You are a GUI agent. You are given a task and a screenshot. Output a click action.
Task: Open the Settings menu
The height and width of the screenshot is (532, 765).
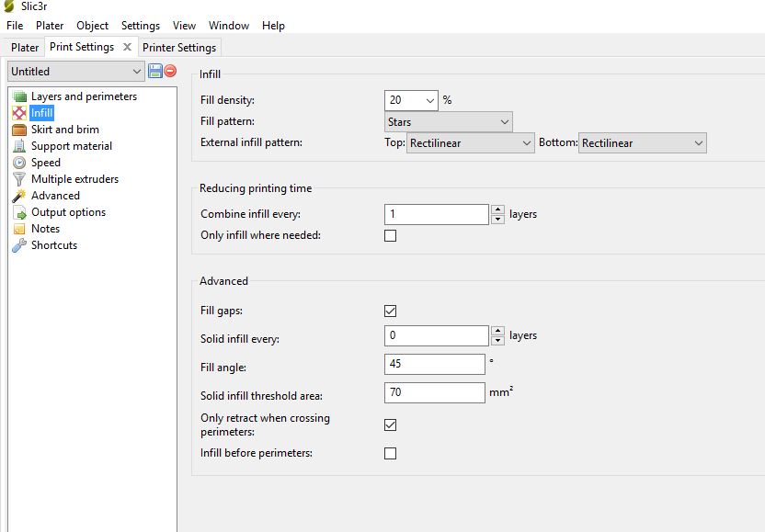click(x=140, y=26)
